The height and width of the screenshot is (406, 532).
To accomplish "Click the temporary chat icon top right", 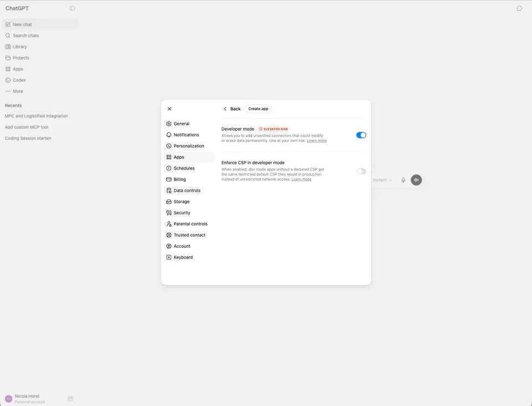I will click(519, 8).
